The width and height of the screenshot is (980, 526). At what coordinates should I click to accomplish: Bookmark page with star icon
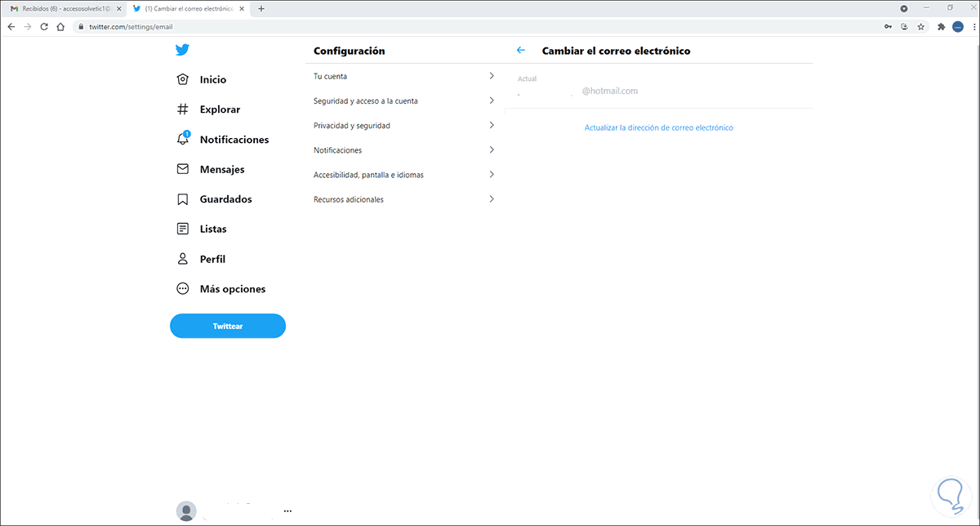921,26
